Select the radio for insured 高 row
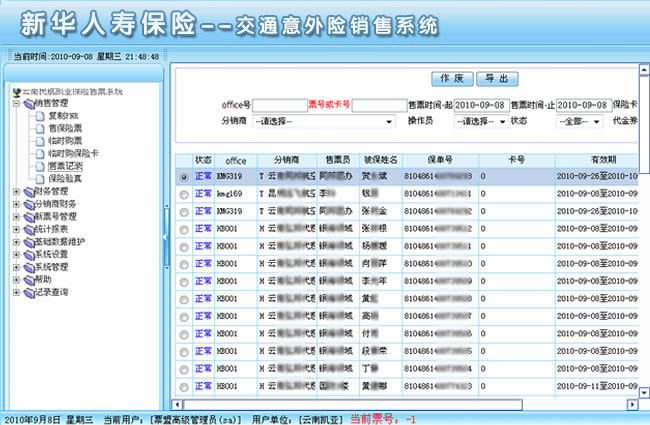Screen dimensions: 650x425 (x=184, y=317)
